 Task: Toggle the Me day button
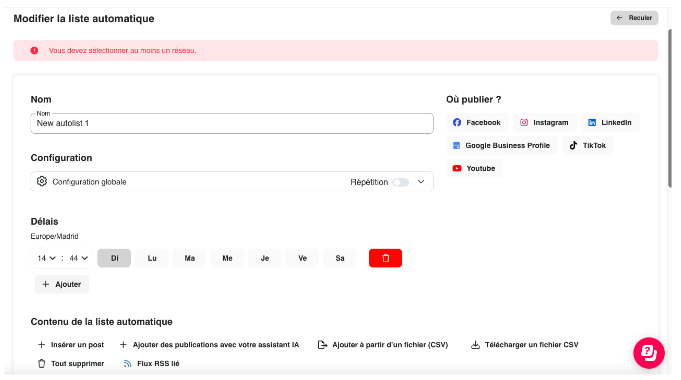(227, 258)
